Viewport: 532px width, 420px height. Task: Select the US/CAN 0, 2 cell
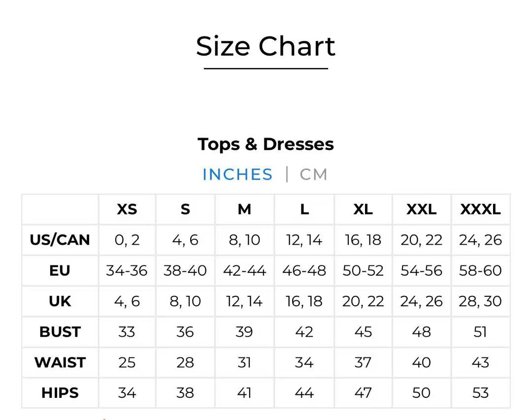(127, 240)
